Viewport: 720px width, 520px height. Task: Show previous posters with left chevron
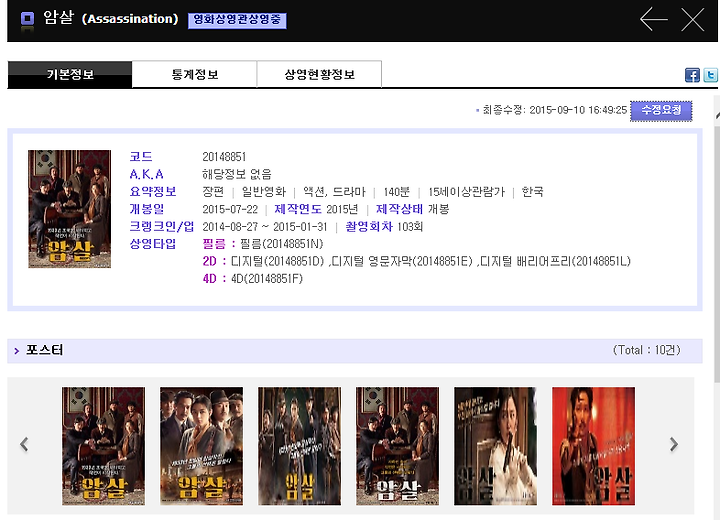[24, 444]
